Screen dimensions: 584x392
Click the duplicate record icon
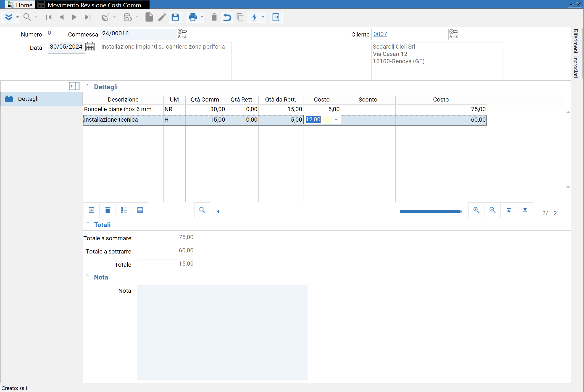tap(240, 17)
